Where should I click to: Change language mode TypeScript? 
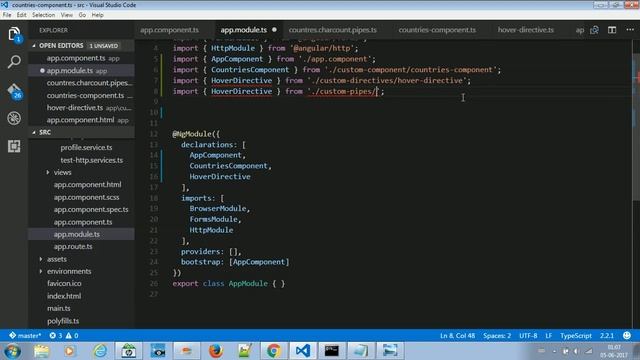576,336
